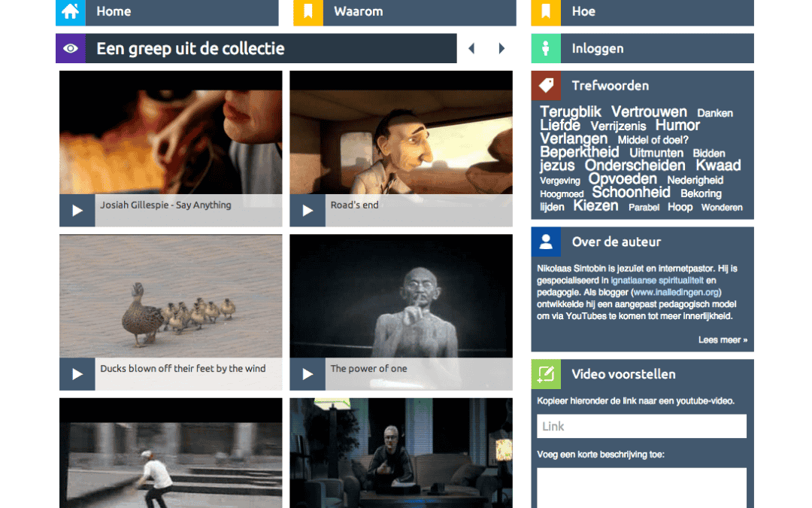
Task: Select the Parabel keyword
Action: [x=644, y=208]
